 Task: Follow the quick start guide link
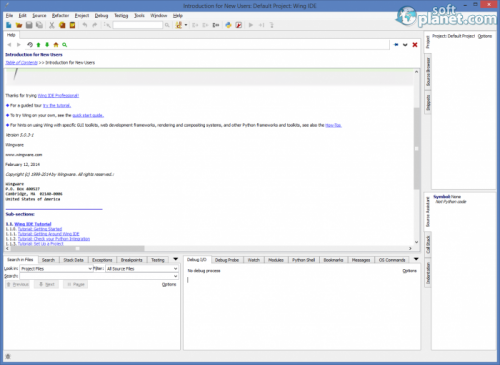[x=88, y=115]
